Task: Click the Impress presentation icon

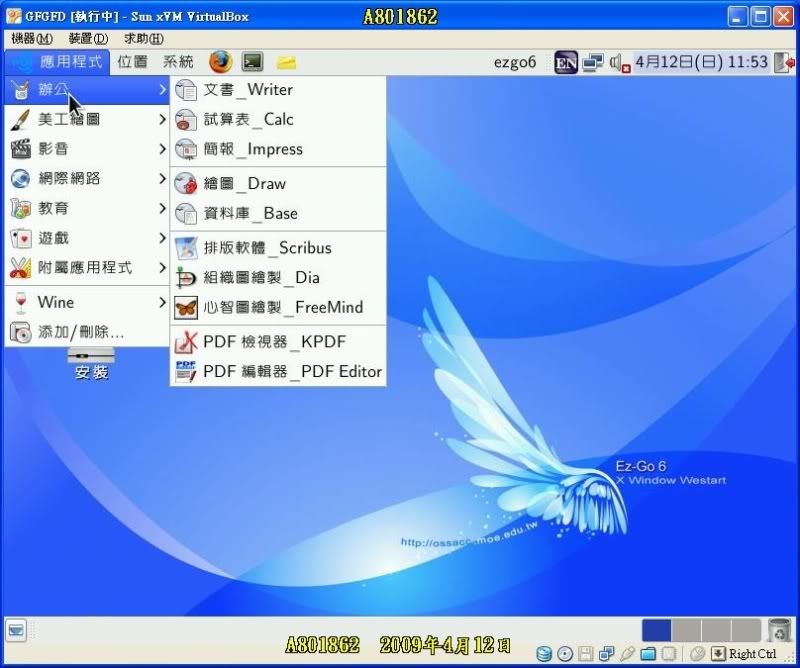Action: click(186, 149)
